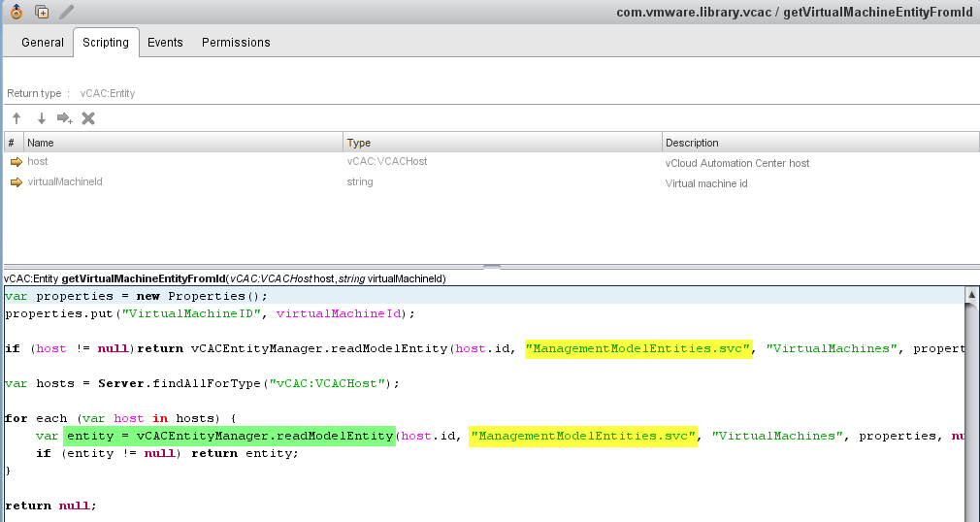
Task: Select the Scripting tab
Action: 106,43
